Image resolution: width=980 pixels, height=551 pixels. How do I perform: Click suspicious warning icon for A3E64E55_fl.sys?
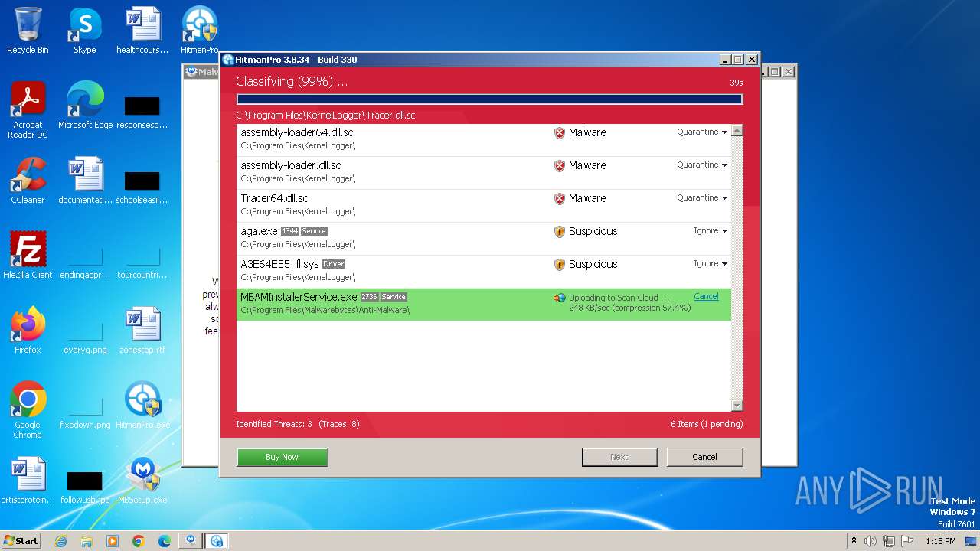pos(560,264)
